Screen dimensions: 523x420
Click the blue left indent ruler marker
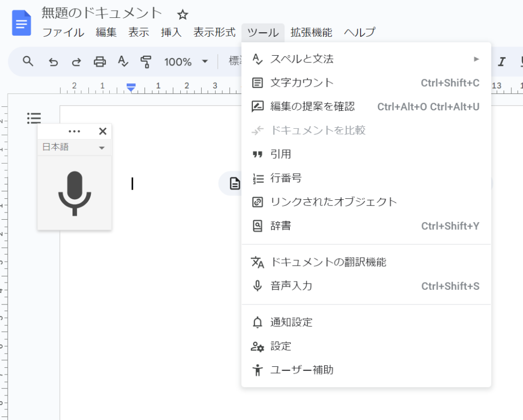(131, 88)
